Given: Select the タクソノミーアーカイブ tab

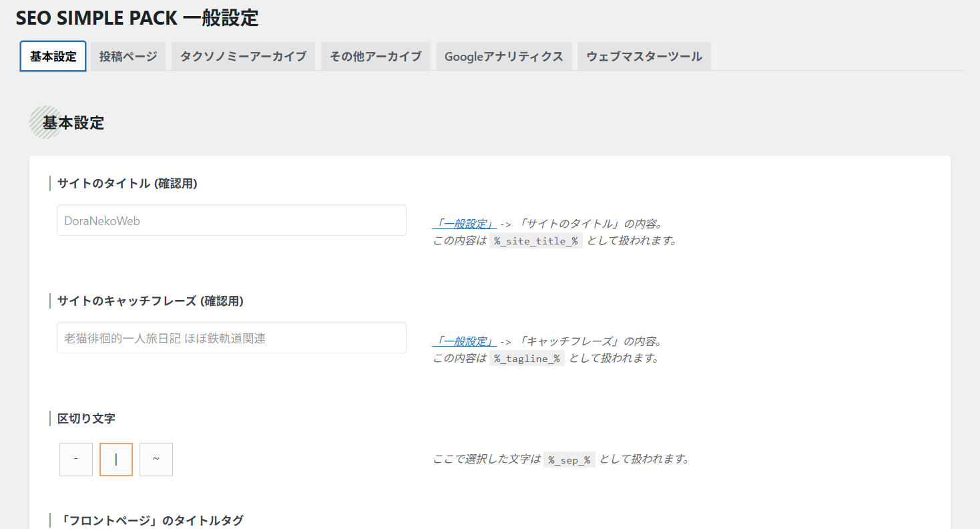Looking at the screenshot, I should click(x=243, y=56).
